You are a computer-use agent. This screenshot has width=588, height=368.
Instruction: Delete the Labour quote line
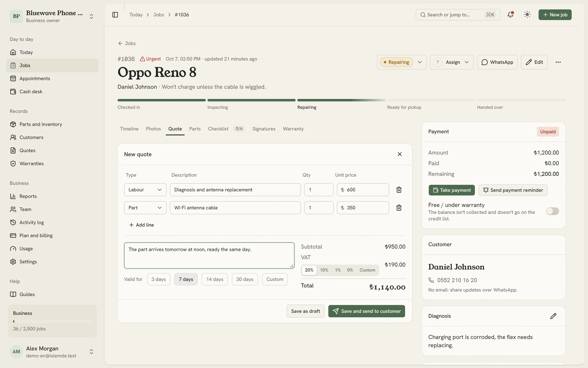[x=399, y=190]
